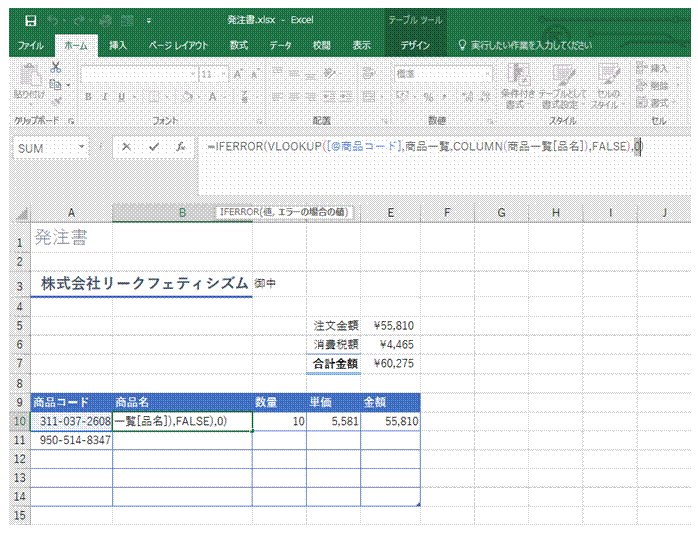Click the Cell Styles button
Image resolution: width=698 pixels, height=533 pixels.
(606, 83)
